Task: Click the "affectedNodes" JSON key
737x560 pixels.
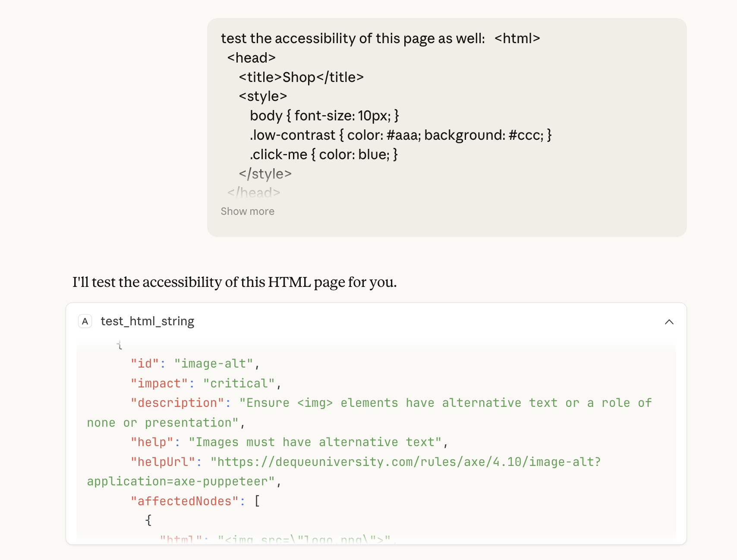Action: point(186,500)
